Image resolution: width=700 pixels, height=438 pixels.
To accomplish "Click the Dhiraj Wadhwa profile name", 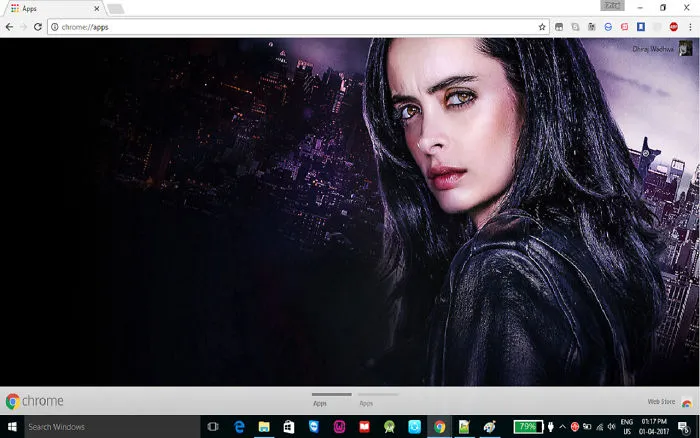I will pos(653,49).
